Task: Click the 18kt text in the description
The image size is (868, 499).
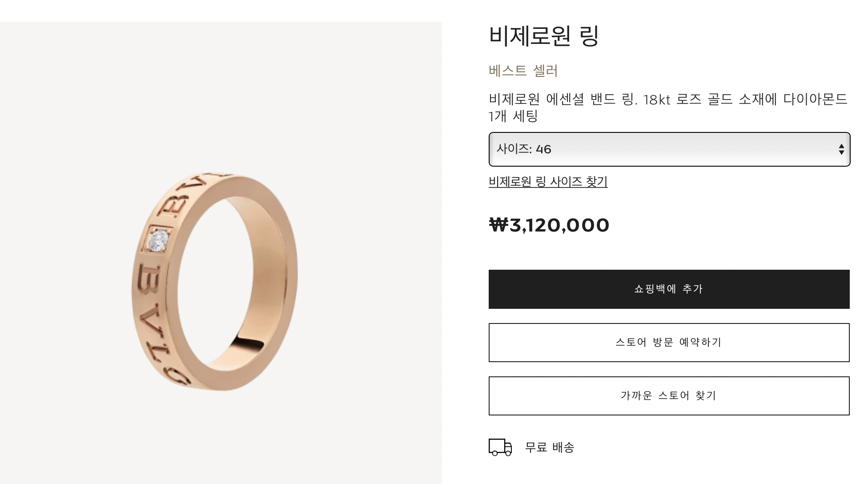Action: click(x=656, y=100)
